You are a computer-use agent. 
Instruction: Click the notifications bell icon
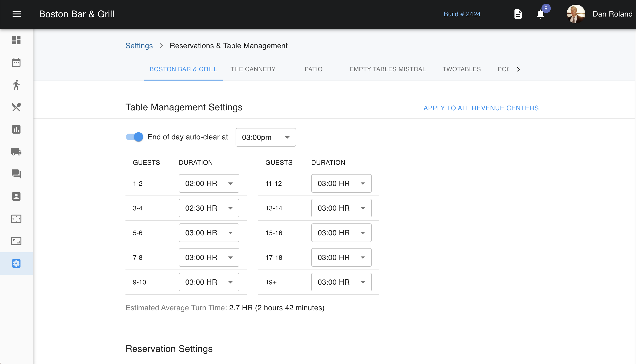[x=540, y=14]
